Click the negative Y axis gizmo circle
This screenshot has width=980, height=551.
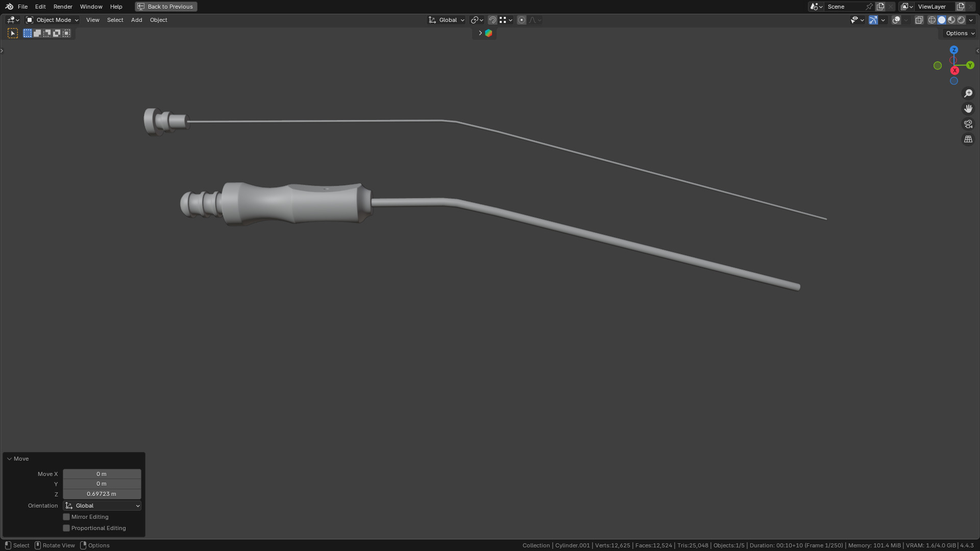coord(937,65)
